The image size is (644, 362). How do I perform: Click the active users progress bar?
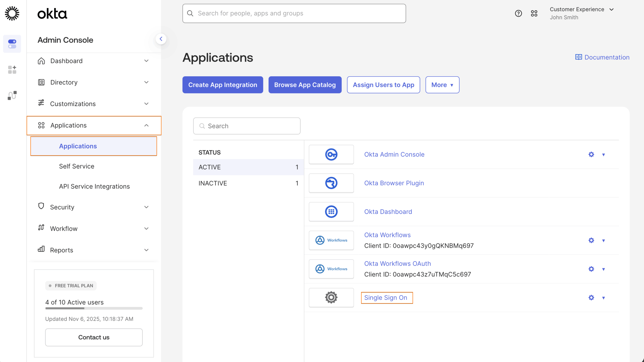[94, 308]
